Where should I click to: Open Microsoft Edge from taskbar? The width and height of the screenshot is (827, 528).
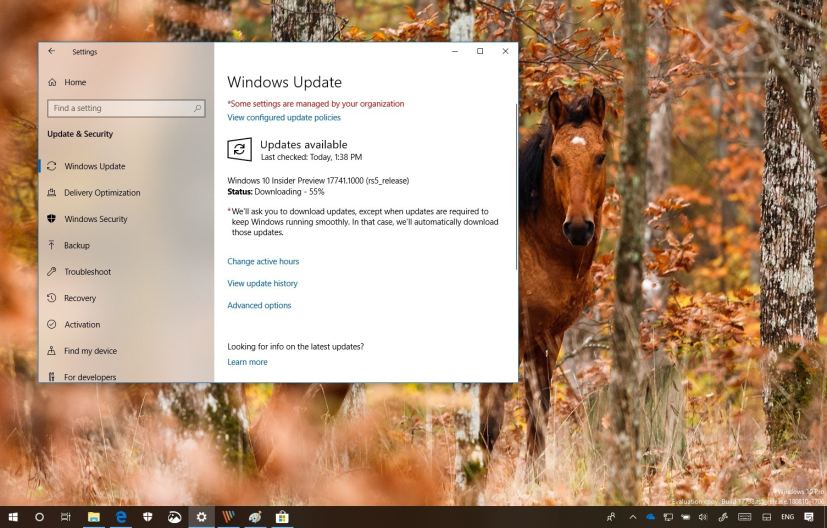tap(121, 517)
